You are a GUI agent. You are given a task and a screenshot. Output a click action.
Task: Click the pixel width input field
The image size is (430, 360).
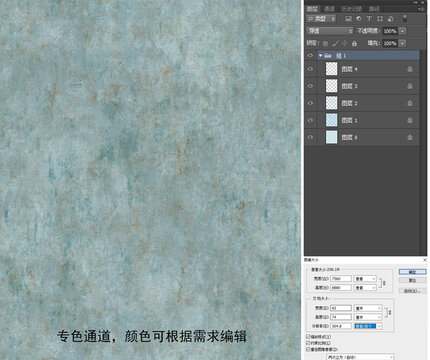pyautogui.click(x=341, y=279)
